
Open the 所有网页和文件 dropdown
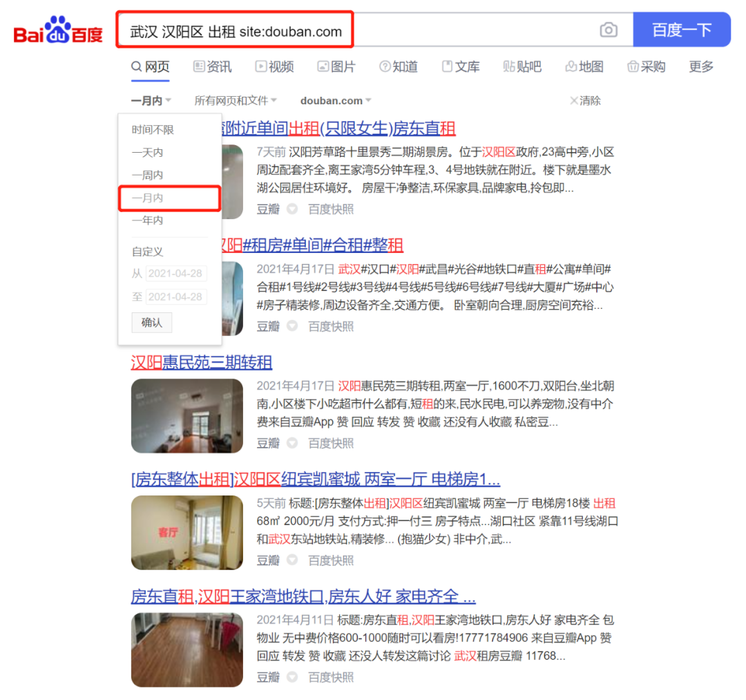[233, 100]
